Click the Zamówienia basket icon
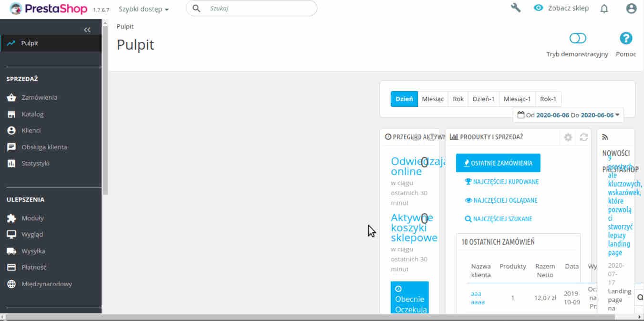 11,98
